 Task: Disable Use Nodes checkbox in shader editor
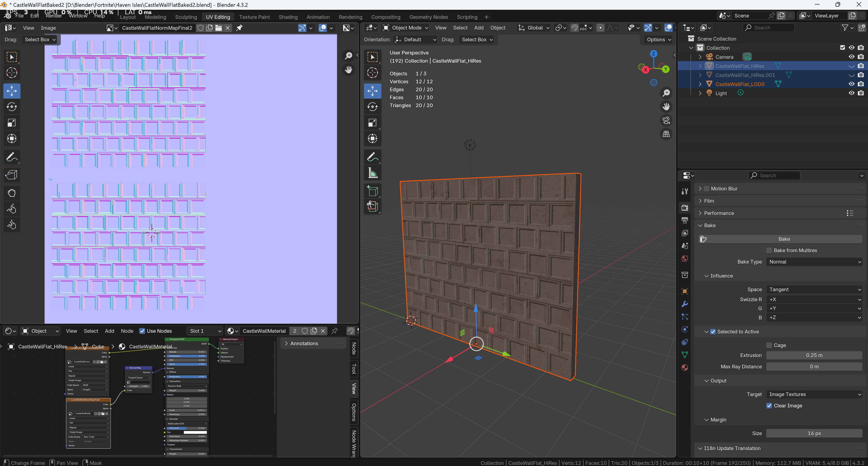click(142, 331)
